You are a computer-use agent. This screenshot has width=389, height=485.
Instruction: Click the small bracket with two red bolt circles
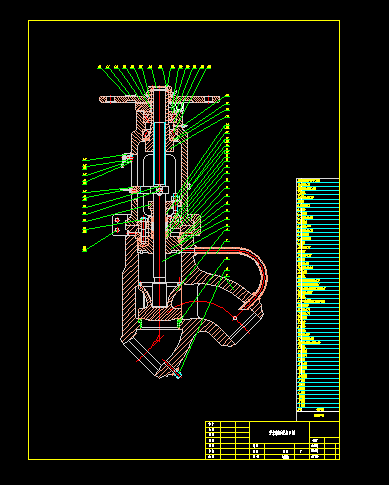pyautogui.click(x=119, y=225)
